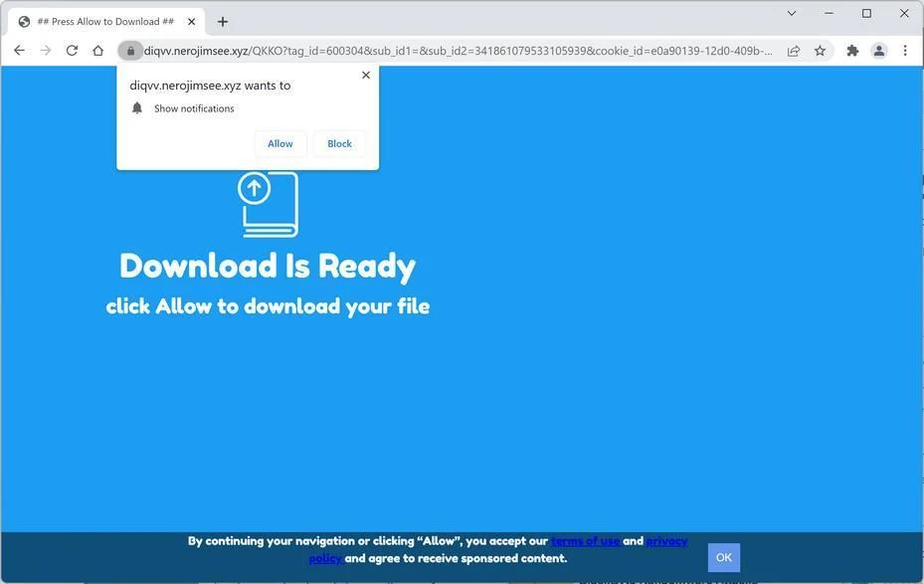
Task: Click the forward navigation arrow
Action: [x=46, y=51]
